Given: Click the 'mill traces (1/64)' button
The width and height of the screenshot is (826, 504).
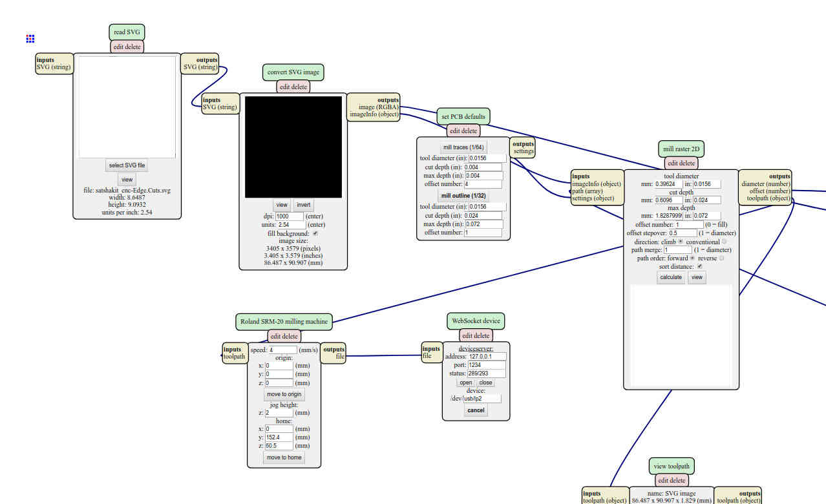Looking at the screenshot, I should tap(463, 147).
